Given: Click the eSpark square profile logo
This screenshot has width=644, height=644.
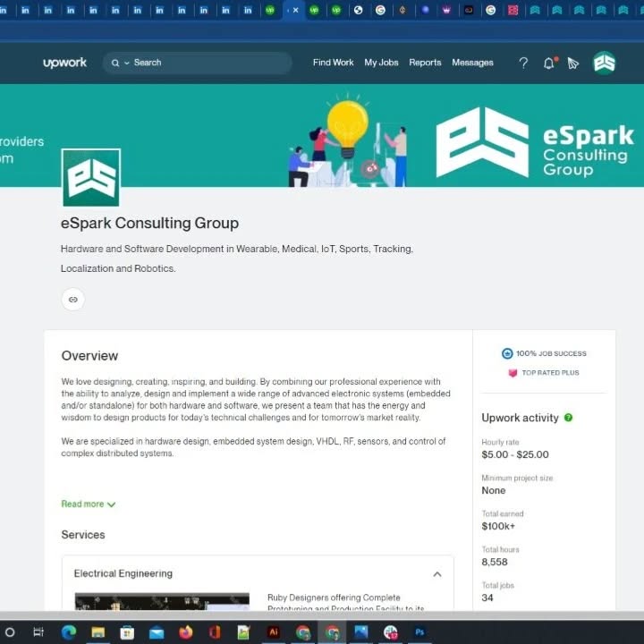Looking at the screenshot, I should click(x=91, y=177).
